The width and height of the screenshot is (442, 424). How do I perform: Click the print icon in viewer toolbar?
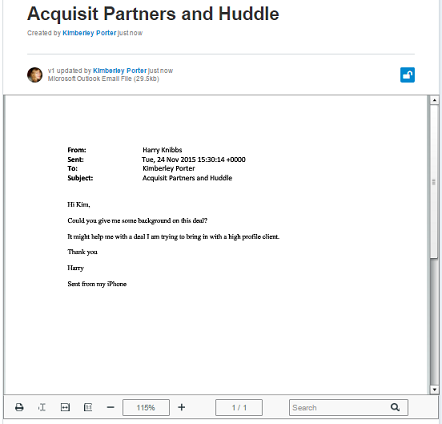[19, 407]
